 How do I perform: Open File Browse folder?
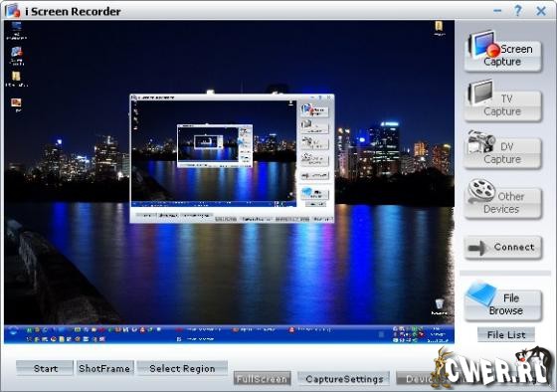click(503, 302)
